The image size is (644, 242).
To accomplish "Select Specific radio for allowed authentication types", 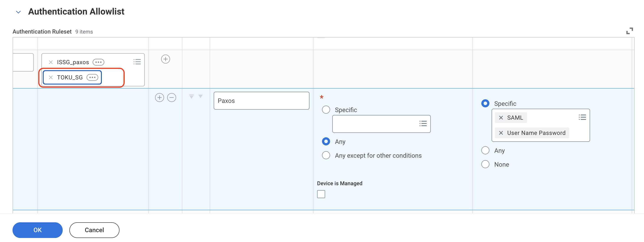I will [x=485, y=103].
